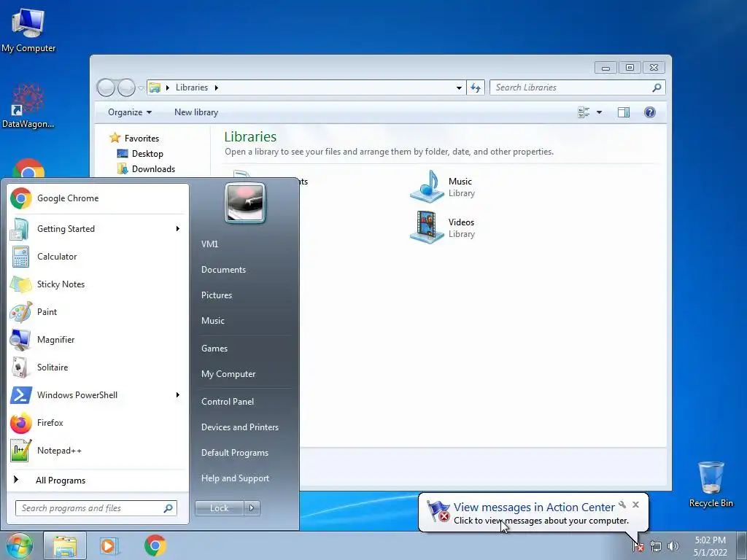Open Windows Media Player taskbar icon
This screenshot has width=747, height=560.
coord(109,545)
